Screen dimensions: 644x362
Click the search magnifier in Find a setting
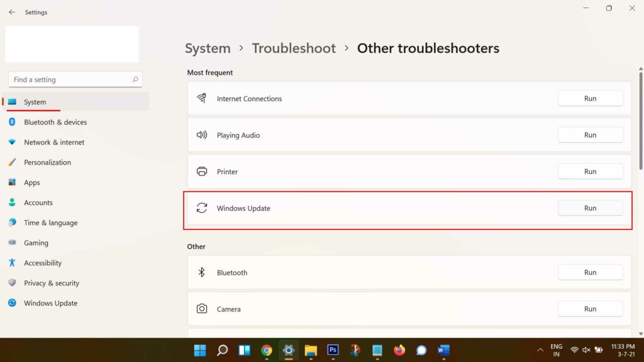135,79
